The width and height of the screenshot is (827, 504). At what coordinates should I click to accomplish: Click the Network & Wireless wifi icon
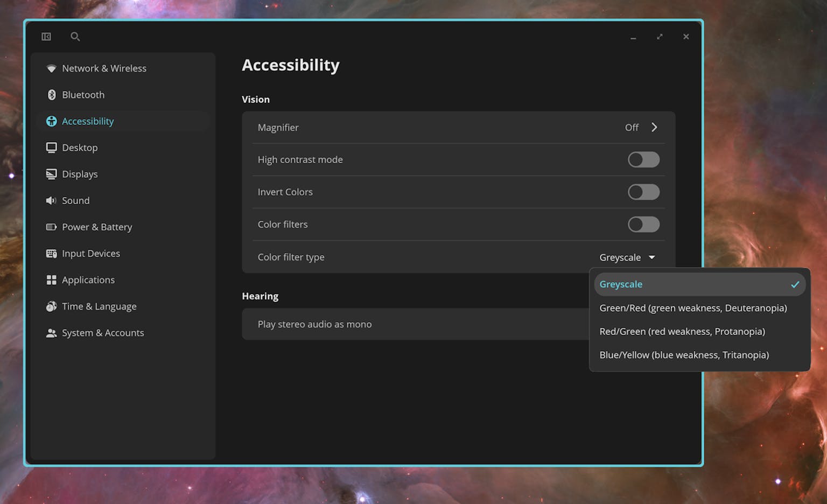51,68
